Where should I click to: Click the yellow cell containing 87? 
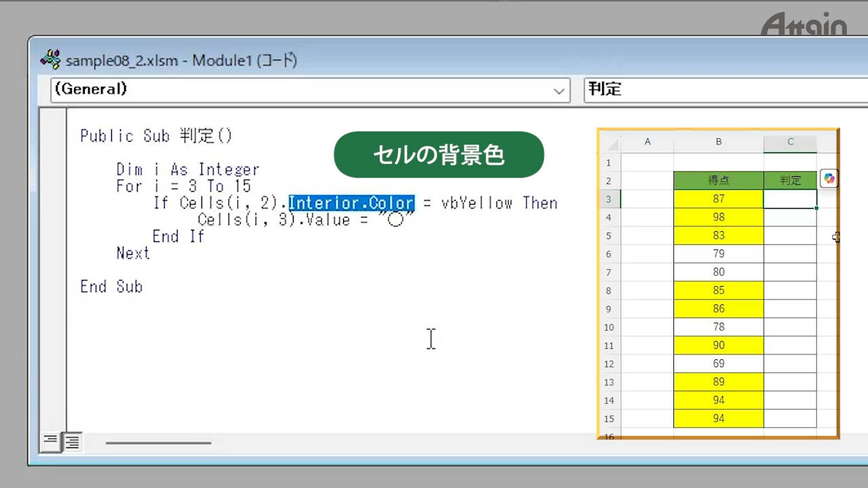pos(718,199)
